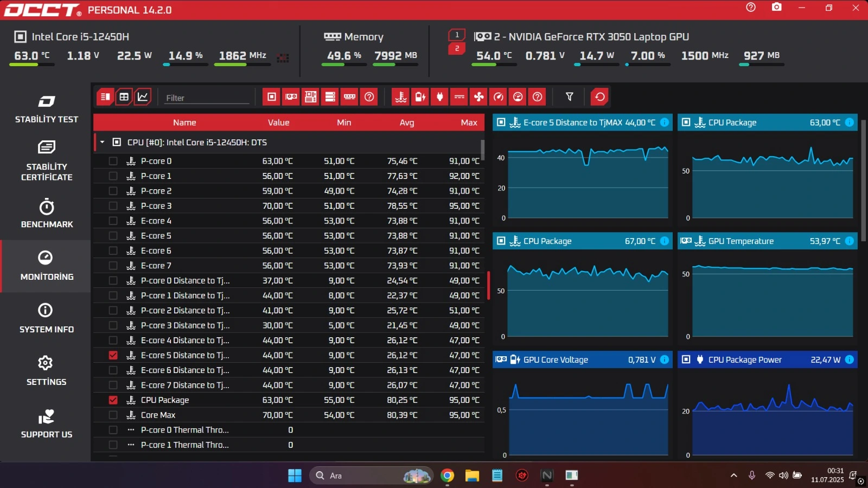Viewport: 868px width, 488px height.
Task: Select the P-core 1 row name
Action: [156, 176]
